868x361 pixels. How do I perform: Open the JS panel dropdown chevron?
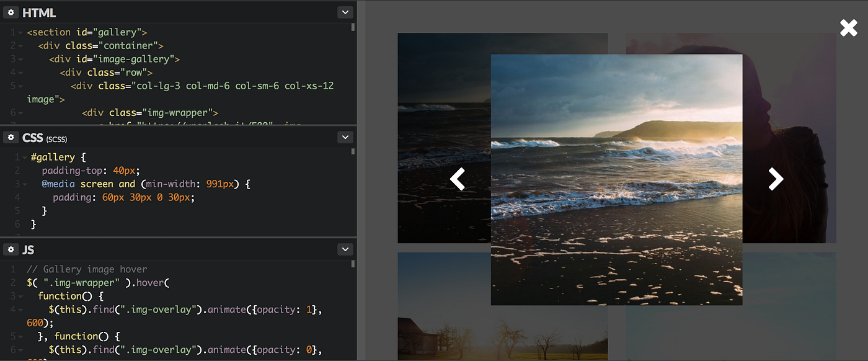345,249
